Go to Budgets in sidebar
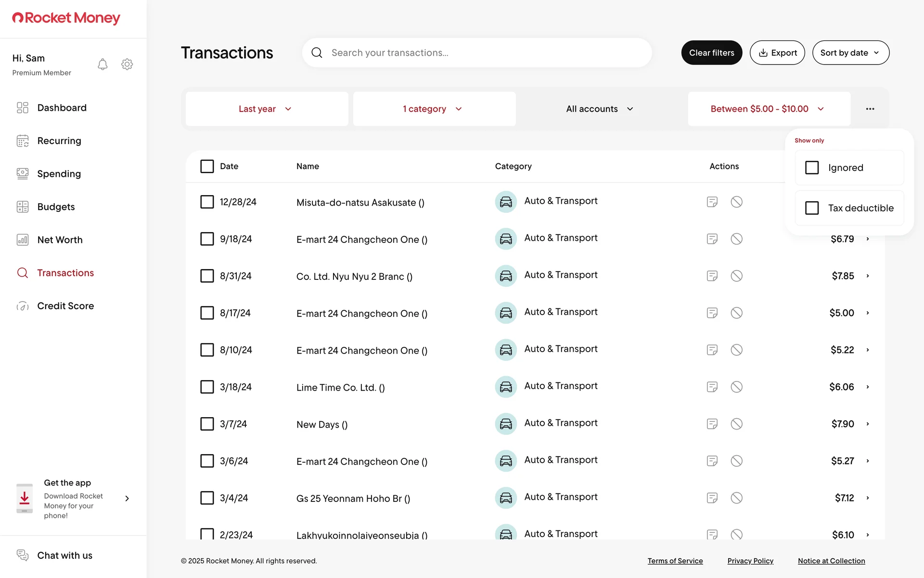This screenshot has height=578, width=924. point(56,207)
